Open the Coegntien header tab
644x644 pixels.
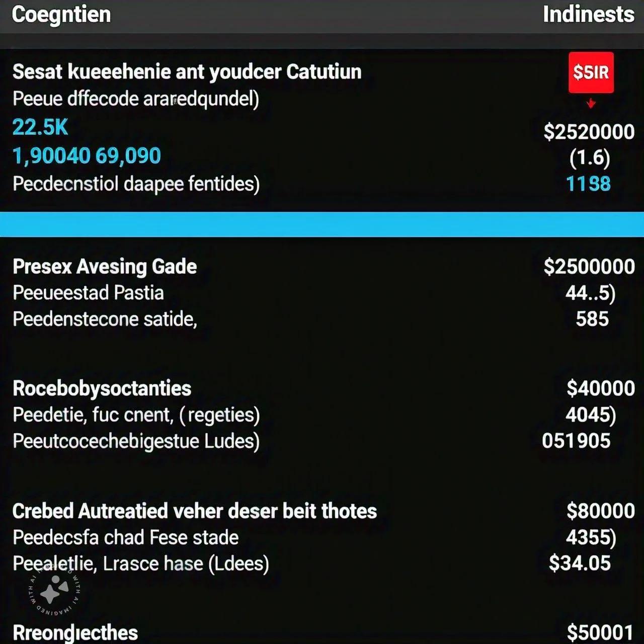click(x=61, y=14)
